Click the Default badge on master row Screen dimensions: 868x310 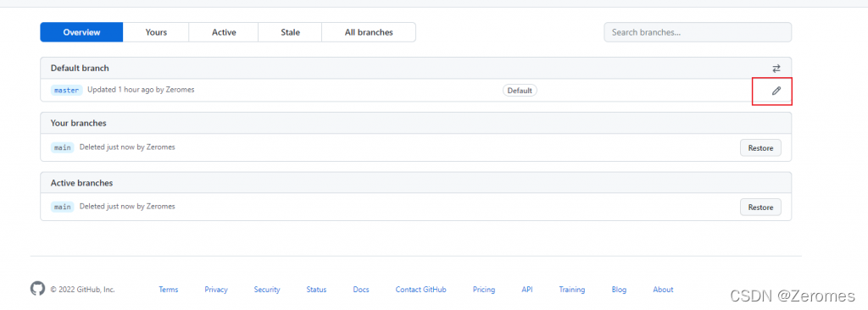520,91
